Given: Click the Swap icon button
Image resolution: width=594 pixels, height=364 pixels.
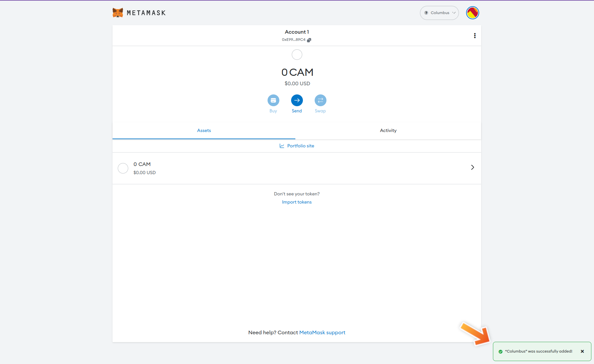Looking at the screenshot, I should pyautogui.click(x=320, y=100).
